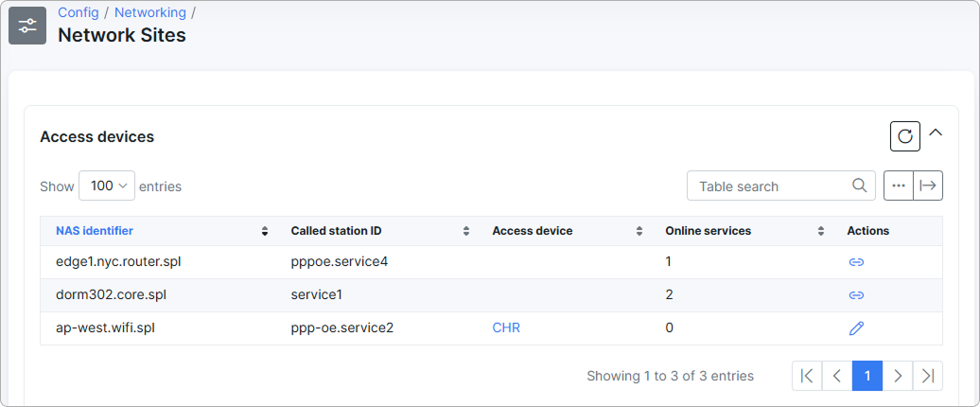Image resolution: width=980 pixels, height=407 pixels.
Task: Click the online services value for ap-west.wifi.spl
Action: click(x=670, y=327)
